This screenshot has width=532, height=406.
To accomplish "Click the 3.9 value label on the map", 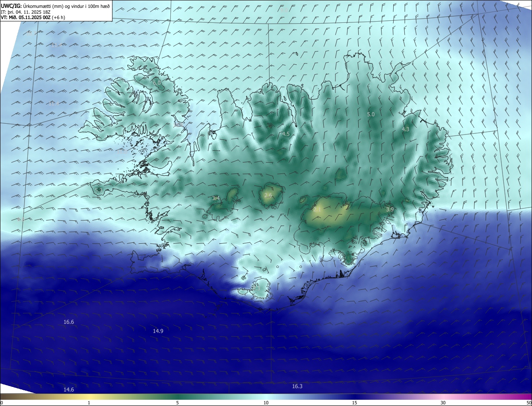I will pos(389,210).
